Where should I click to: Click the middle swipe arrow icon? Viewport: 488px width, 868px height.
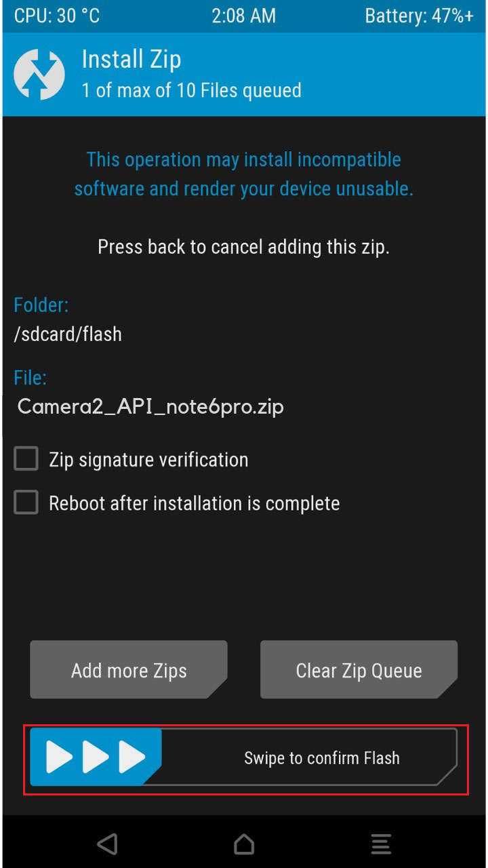coord(95,757)
